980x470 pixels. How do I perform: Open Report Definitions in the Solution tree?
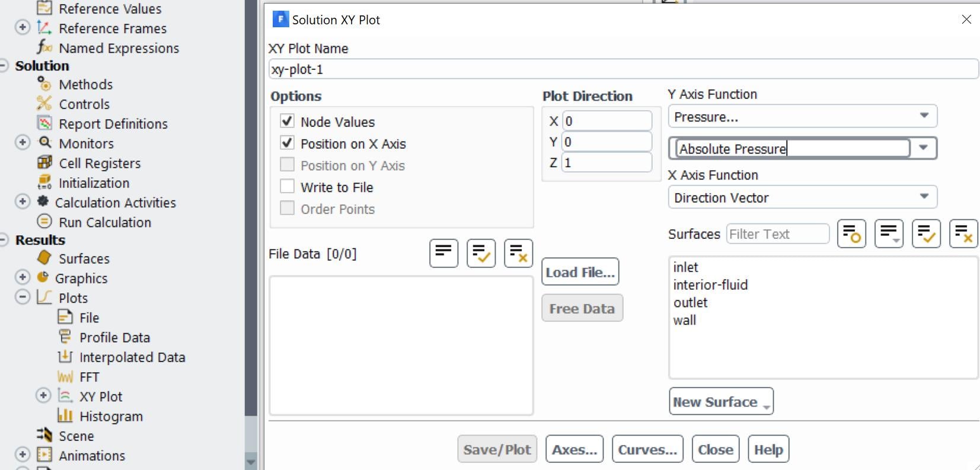tap(113, 124)
